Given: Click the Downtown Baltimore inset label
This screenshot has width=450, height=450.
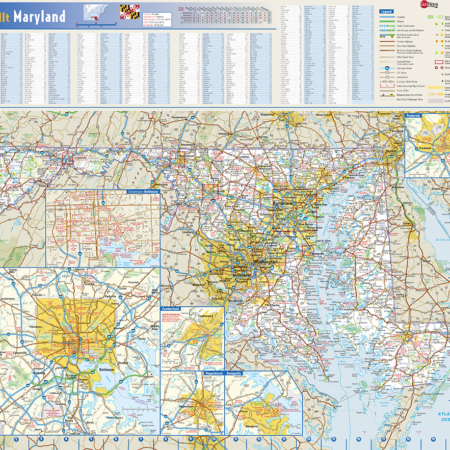Looking at the screenshot, I should click(x=144, y=192).
